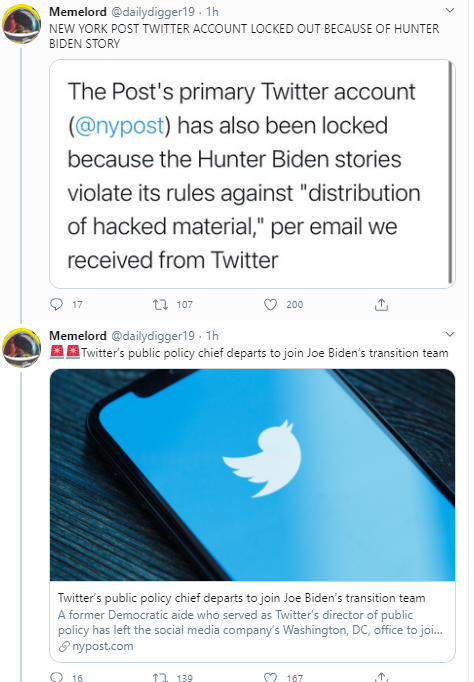Expand the second tweet's options chevron

click(450, 334)
